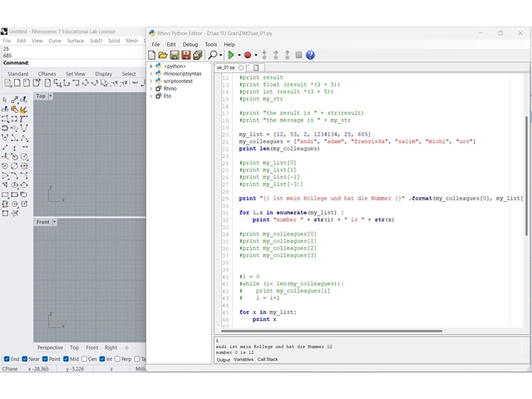Click the red floppy Save As icon
The image size is (532, 399).
coord(186,55)
